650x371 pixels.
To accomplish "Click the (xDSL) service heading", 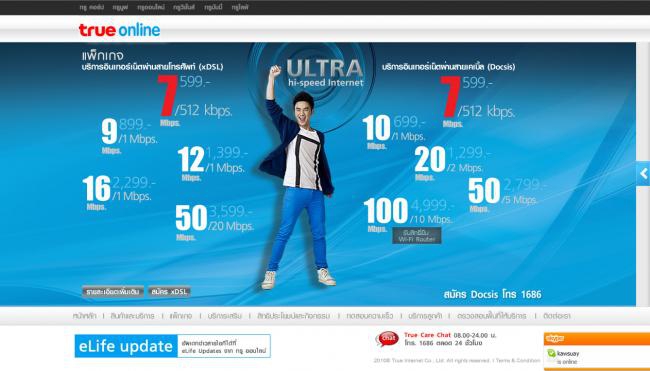I will (153, 66).
